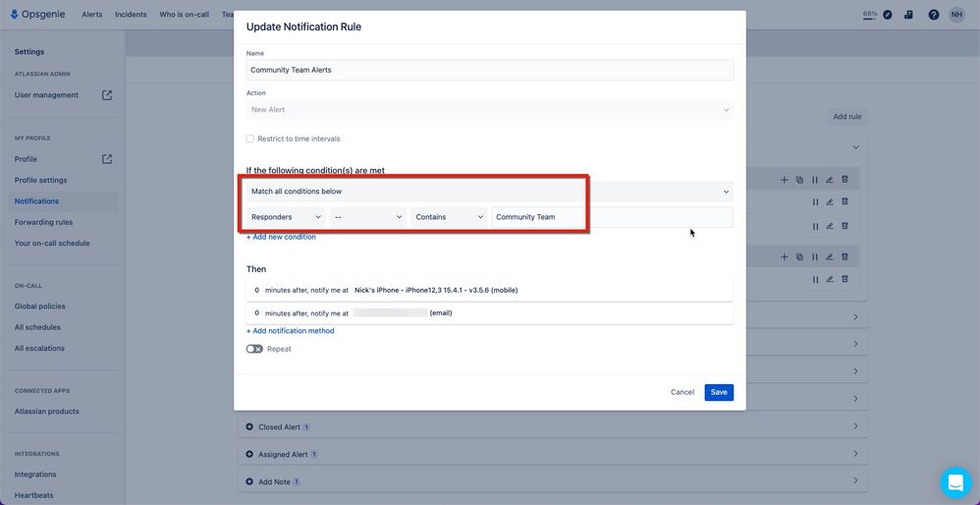Click trash icon in lower rule group header
This screenshot has height=505, width=980.
click(844, 256)
